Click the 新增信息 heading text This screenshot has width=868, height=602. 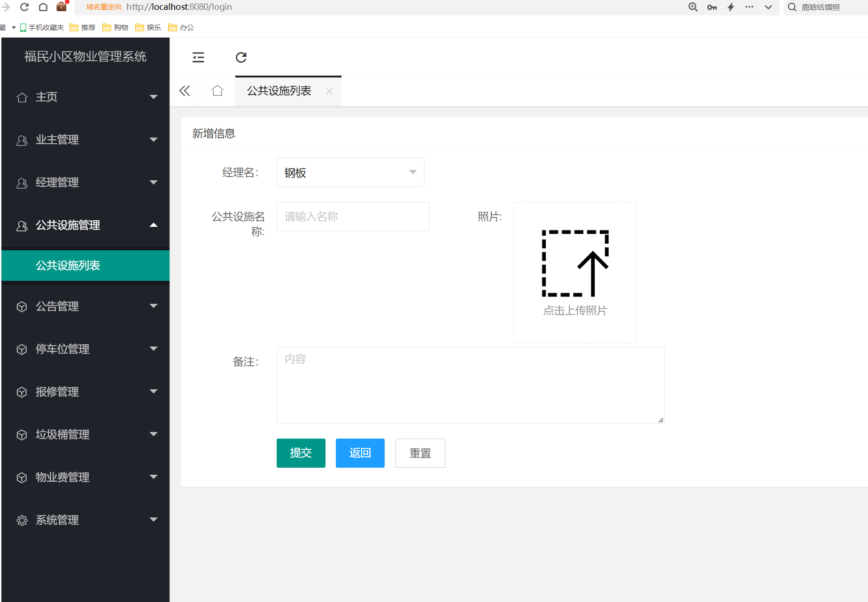pyautogui.click(x=214, y=134)
